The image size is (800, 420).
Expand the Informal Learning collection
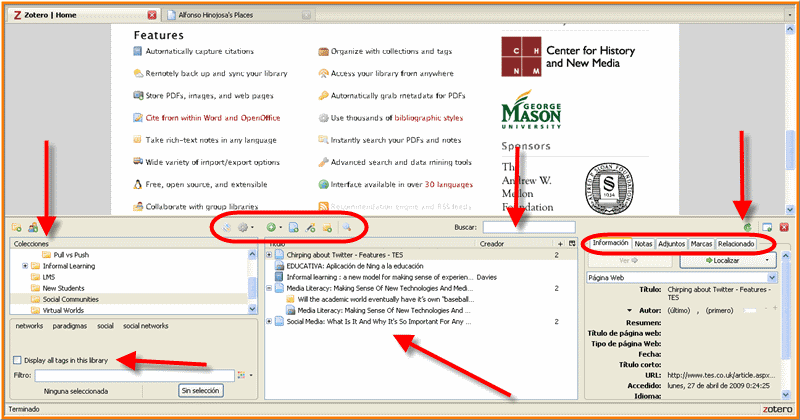(25, 266)
